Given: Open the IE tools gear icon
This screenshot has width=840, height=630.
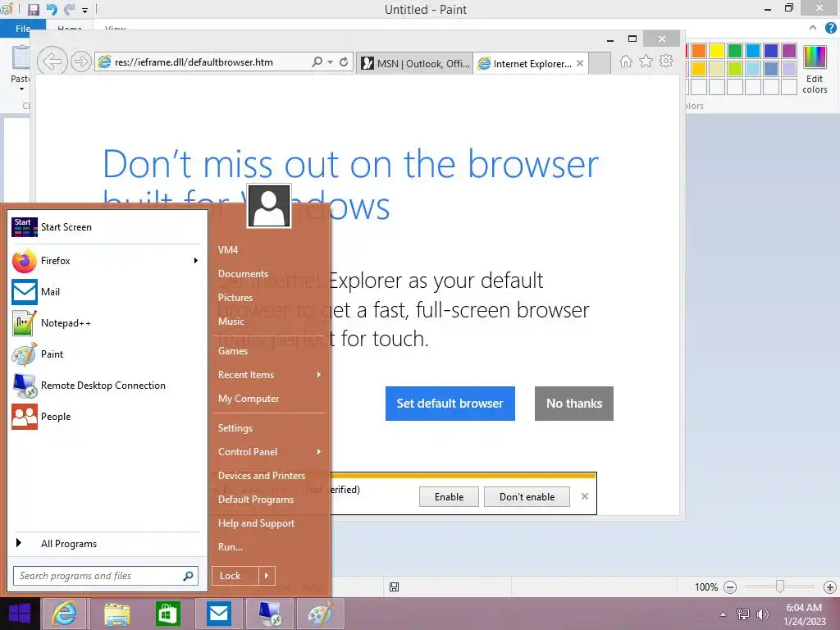Looking at the screenshot, I should tap(666, 62).
